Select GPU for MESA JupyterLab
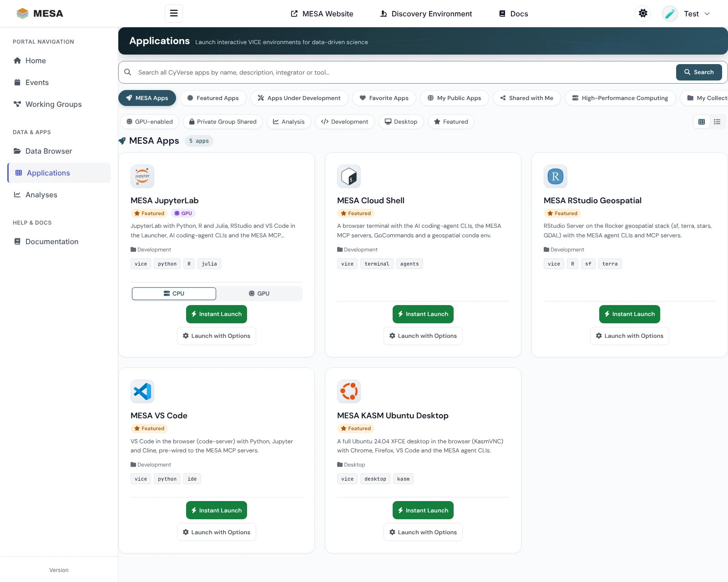The height and width of the screenshot is (582, 728). click(259, 294)
